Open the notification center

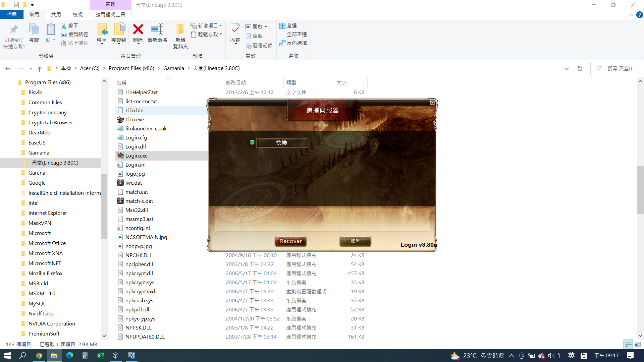point(630,356)
